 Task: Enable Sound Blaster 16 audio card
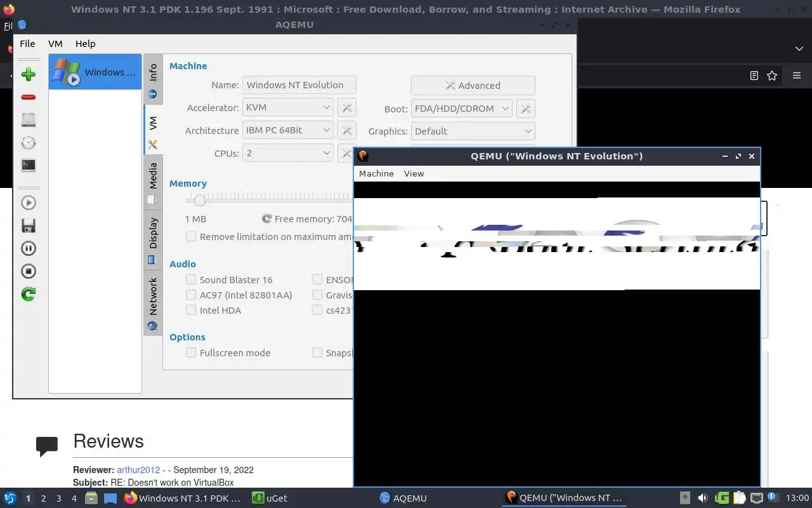(x=191, y=279)
